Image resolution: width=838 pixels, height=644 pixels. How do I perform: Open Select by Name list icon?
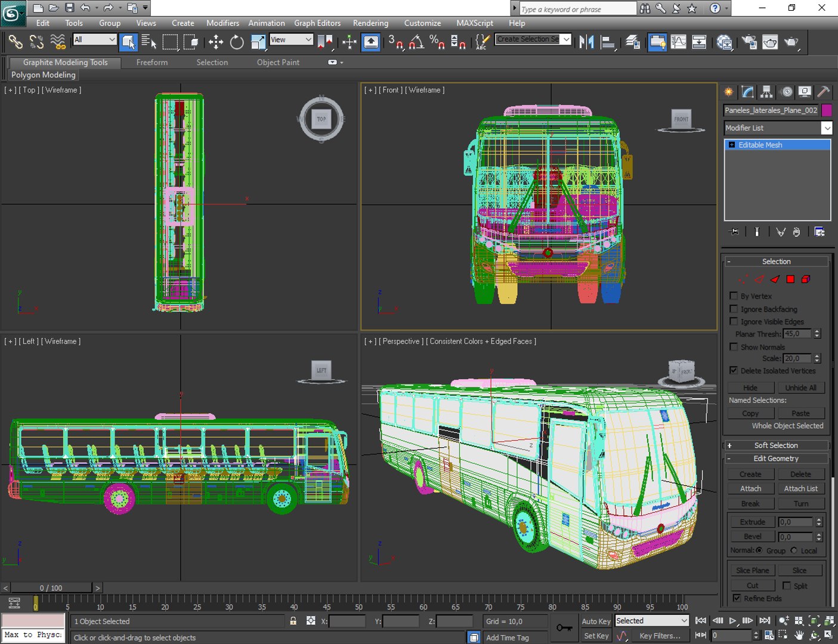(x=149, y=42)
